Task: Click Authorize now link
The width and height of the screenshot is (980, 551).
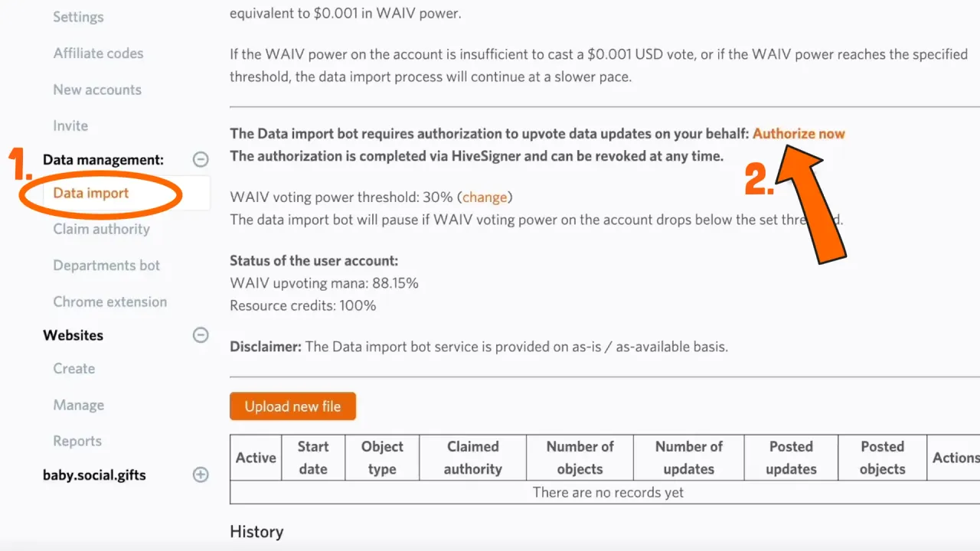Action: tap(799, 133)
